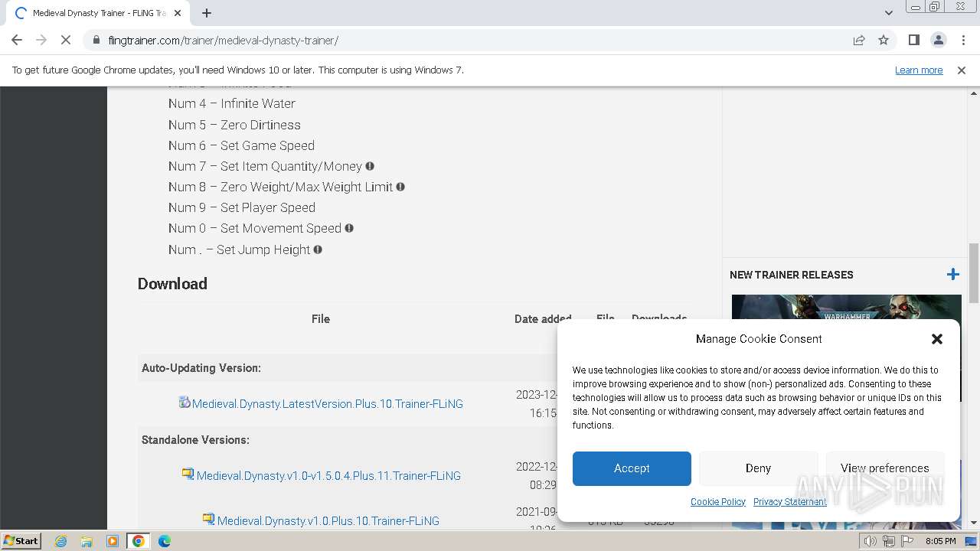Screen dimensions: 980x551
Task: Click the 8:05 PM system clock
Action: [940, 541]
